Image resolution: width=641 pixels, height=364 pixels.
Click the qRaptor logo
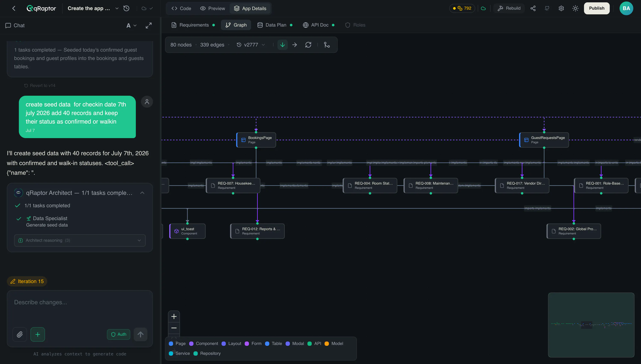41,8
